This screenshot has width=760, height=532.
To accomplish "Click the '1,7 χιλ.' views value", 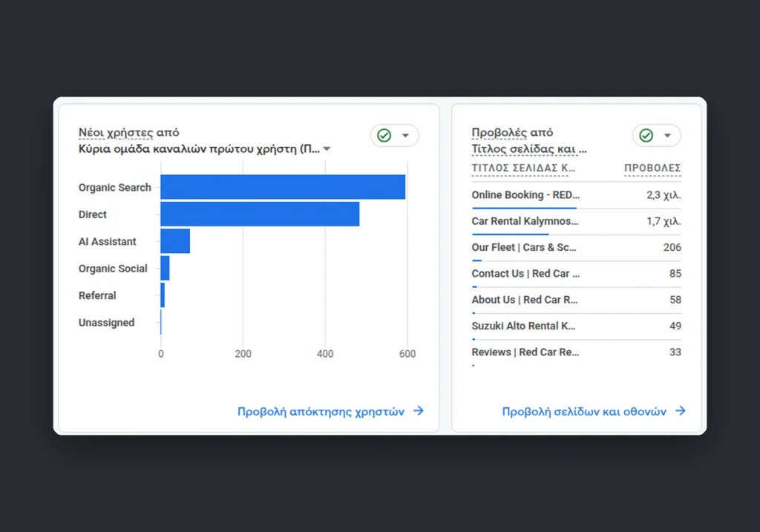I will tap(664, 221).
